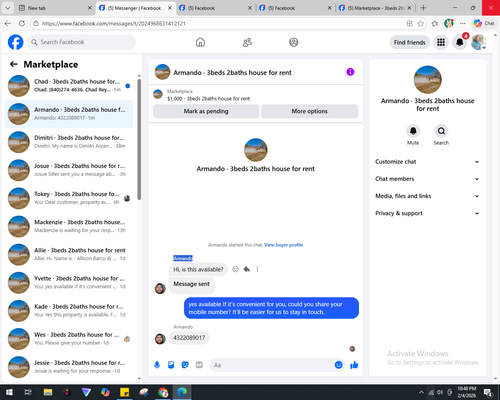Open the browser tab search dropdown
Viewport: 500px width, 400px height.
8,8
